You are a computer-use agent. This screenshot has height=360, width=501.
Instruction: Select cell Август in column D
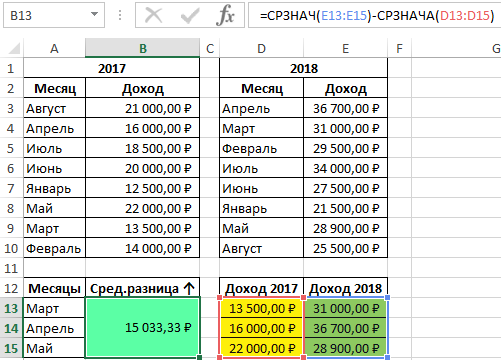pos(262,248)
